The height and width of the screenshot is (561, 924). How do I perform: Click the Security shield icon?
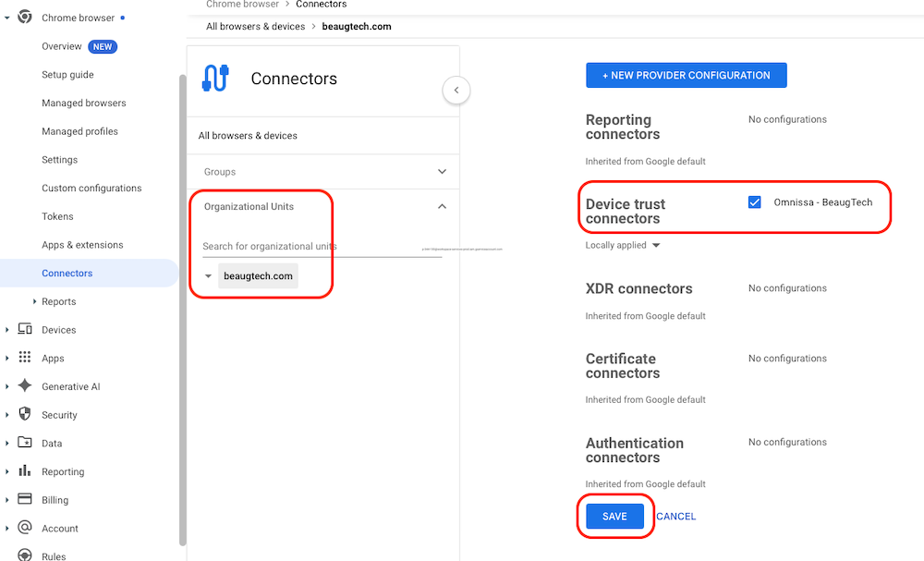25,415
